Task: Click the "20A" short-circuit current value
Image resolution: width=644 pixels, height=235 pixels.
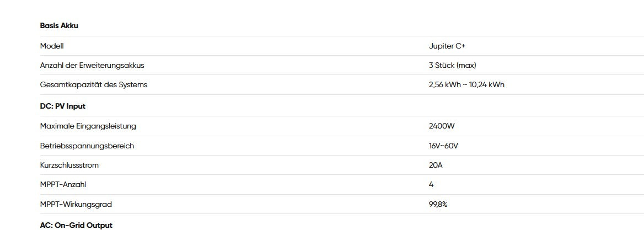Action: (436, 165)
